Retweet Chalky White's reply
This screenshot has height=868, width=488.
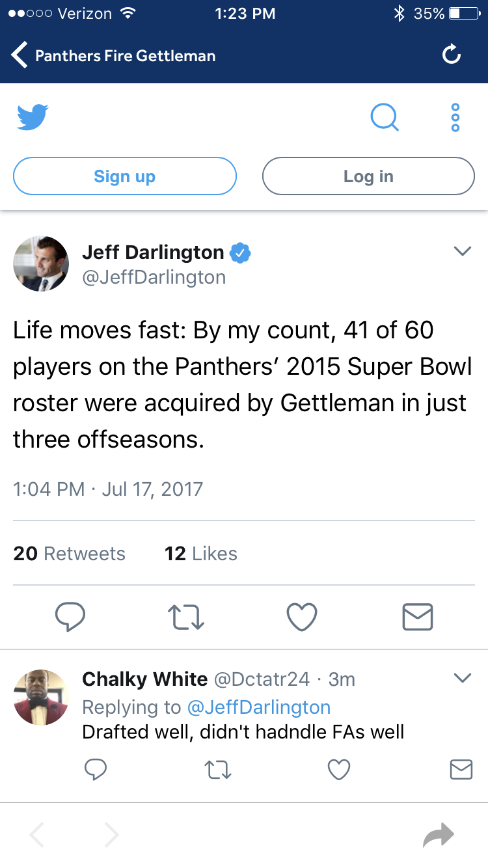coord(218,770)
